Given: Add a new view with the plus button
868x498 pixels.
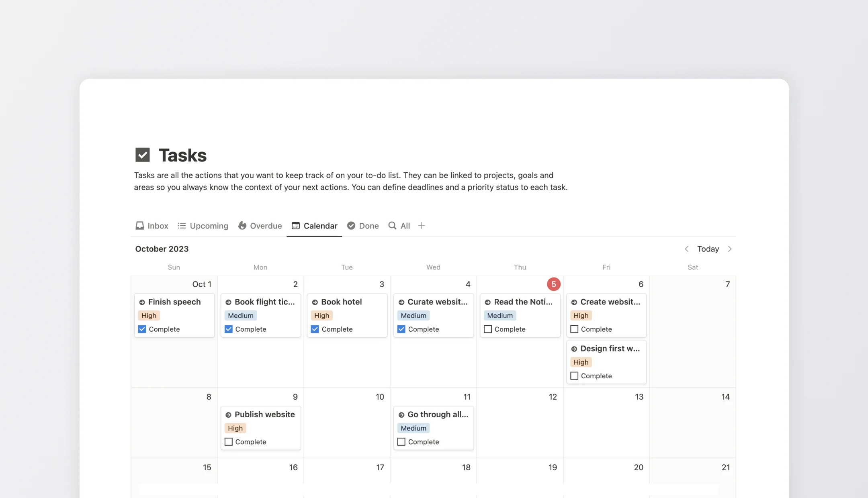Looking at the screenshot, I should click(421, 226).
